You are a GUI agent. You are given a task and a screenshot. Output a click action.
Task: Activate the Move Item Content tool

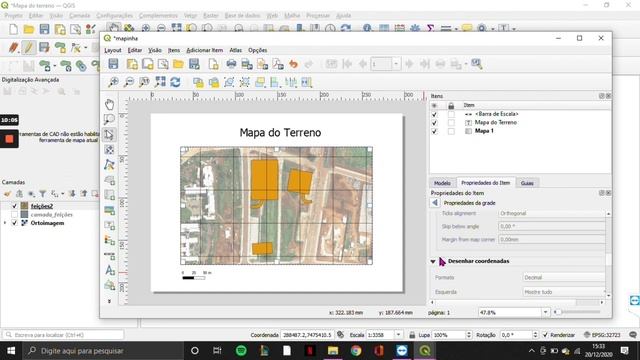[x=109, y=150]
